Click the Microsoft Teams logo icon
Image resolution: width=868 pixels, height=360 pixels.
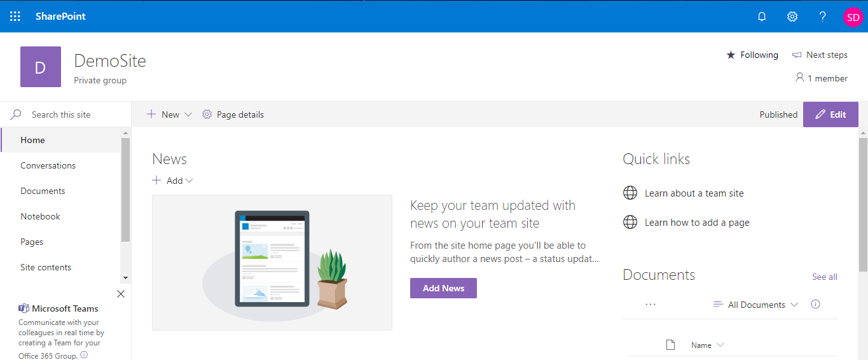(x=24, y=308)
